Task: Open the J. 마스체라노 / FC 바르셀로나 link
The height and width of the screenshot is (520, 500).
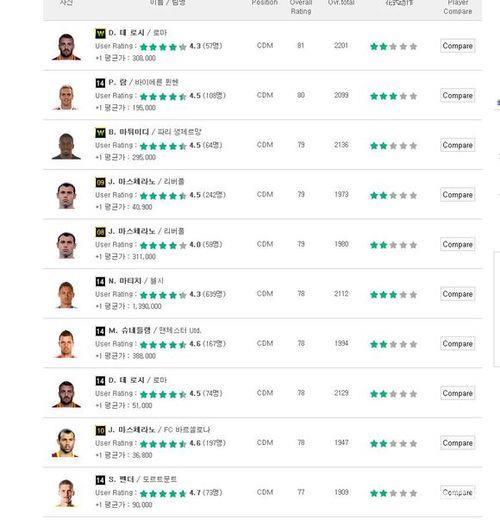Action: (x=159, y=430)
